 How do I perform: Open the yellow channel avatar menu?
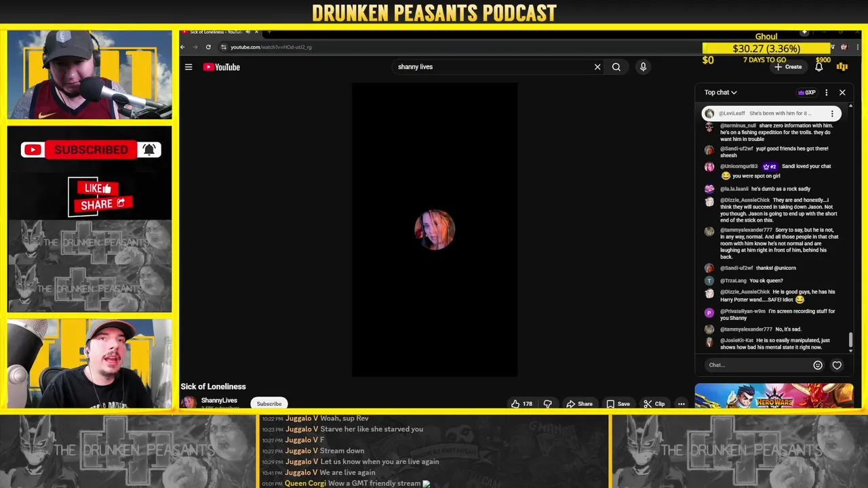842,67
